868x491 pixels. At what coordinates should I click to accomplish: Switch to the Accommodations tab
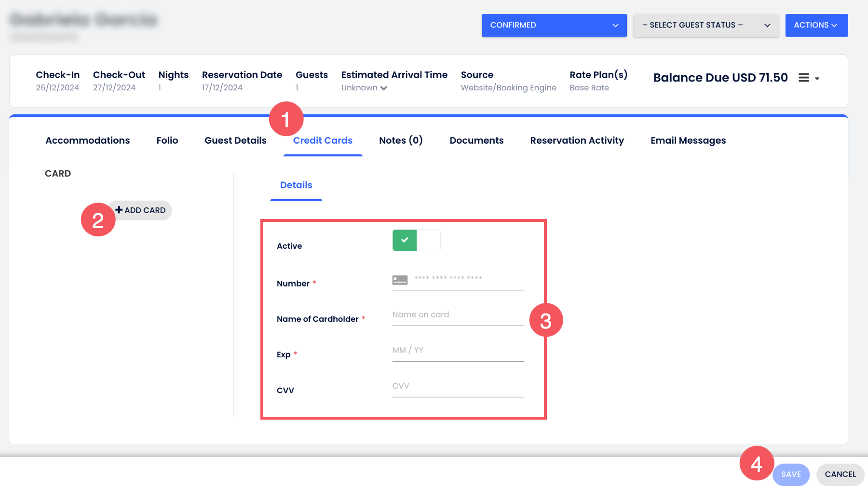[x=88, y=140]
